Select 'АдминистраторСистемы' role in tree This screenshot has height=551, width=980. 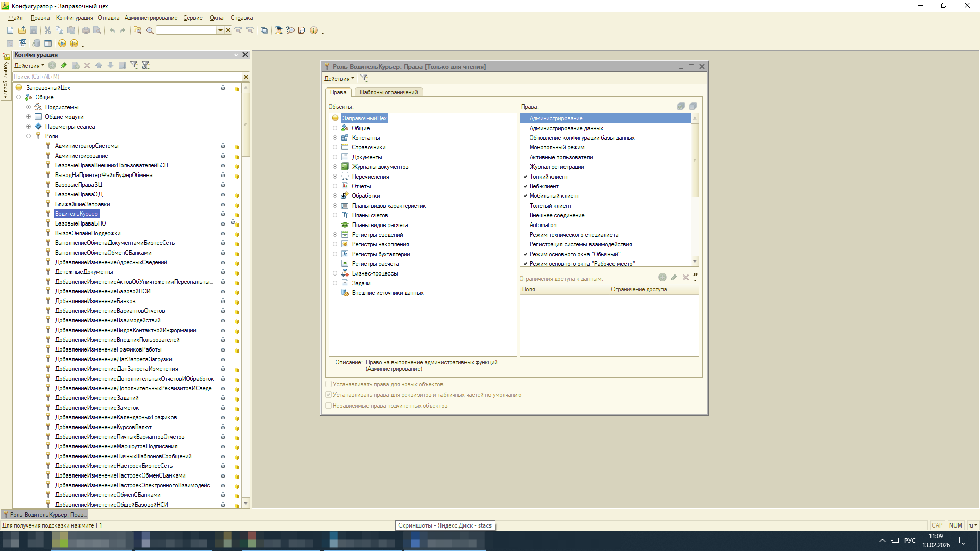87,146
